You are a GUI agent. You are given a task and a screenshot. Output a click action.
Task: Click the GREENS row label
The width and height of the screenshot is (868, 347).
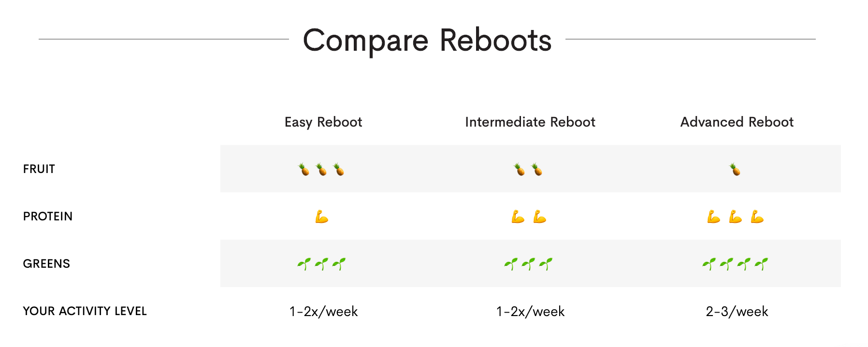tap(46, 264)
